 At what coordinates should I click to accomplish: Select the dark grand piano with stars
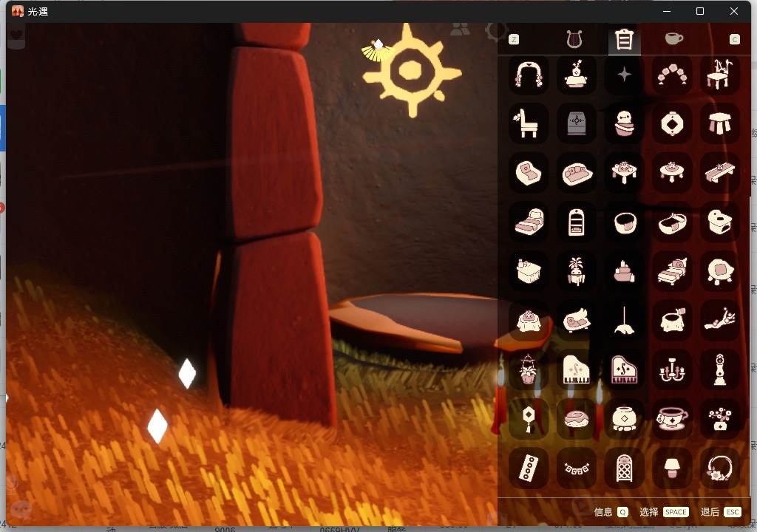coord(624,369)
